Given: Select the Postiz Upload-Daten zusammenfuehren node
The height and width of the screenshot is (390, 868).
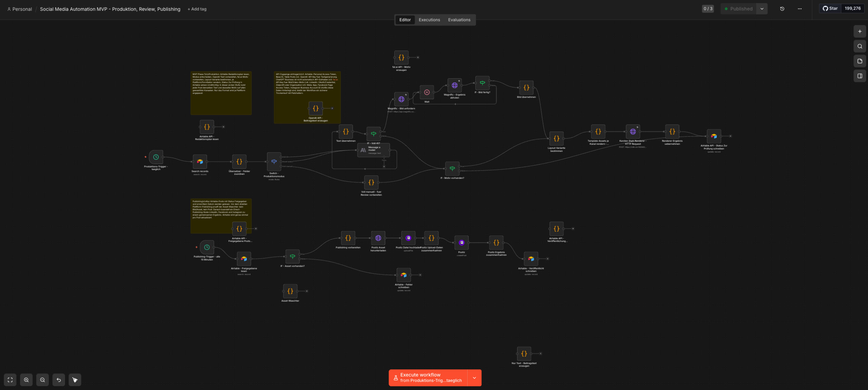Looking at the screenshot, I should click(432, 238).
